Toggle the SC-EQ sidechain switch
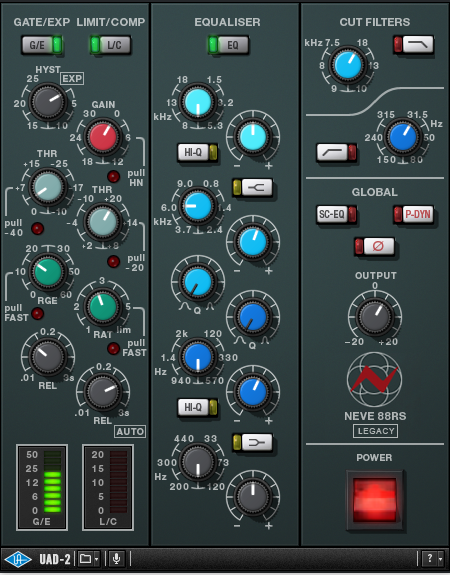Image resolution: width=450 pixels, height=575 pixels. click(x=336, y=214)
